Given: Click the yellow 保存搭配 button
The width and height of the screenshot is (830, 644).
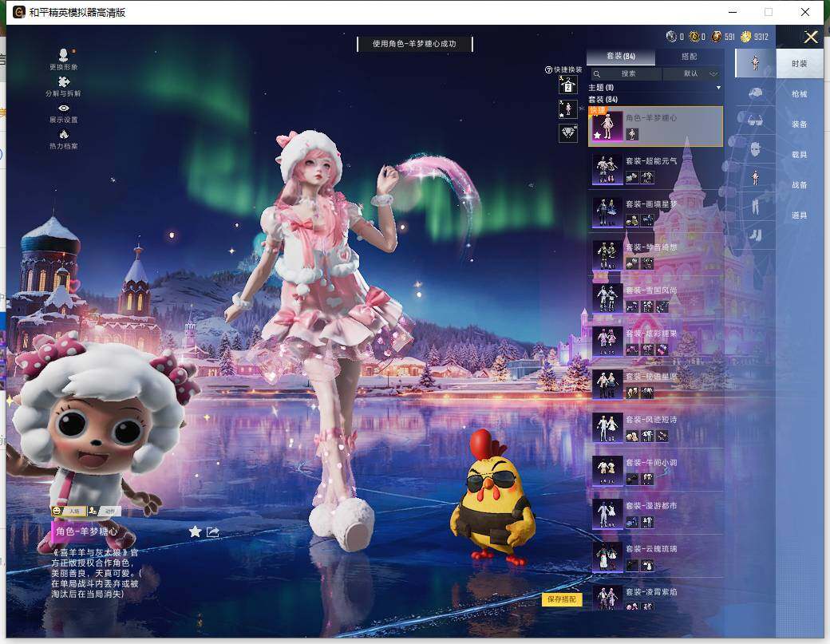Looking at the screenshot, I should (562, 599).
